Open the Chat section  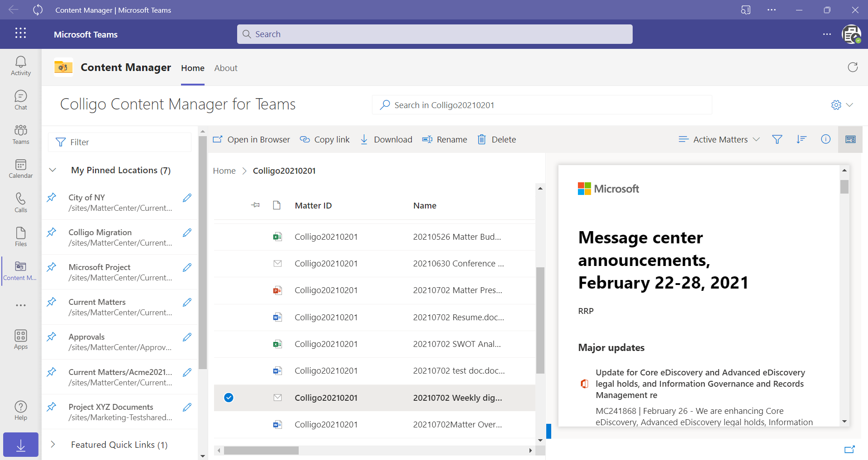click(21, 100)
